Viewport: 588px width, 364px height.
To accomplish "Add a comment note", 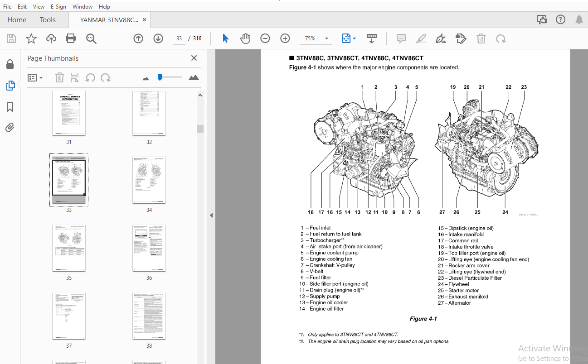I will coord(401,38).
